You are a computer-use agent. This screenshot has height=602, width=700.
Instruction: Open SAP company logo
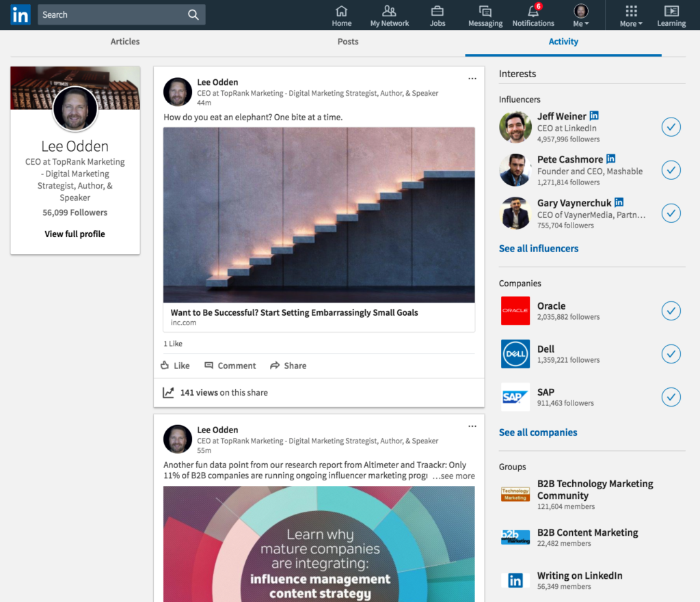tap(515, 397)
